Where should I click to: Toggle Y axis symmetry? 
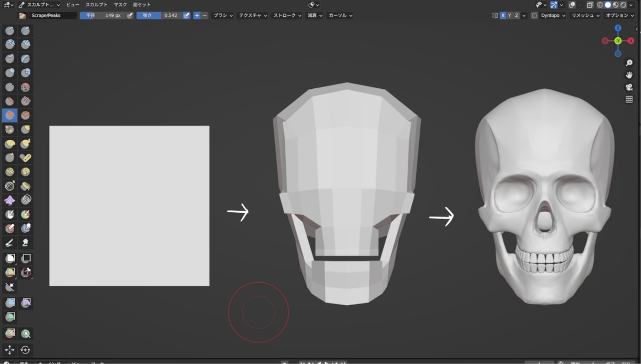[510, 16]
